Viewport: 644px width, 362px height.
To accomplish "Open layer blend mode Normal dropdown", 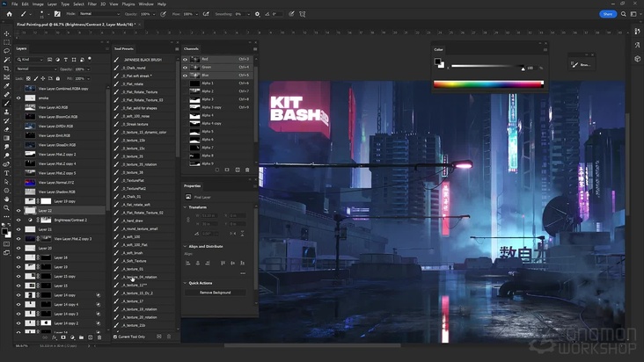I will pyautogui.click(x=37, y=69).
